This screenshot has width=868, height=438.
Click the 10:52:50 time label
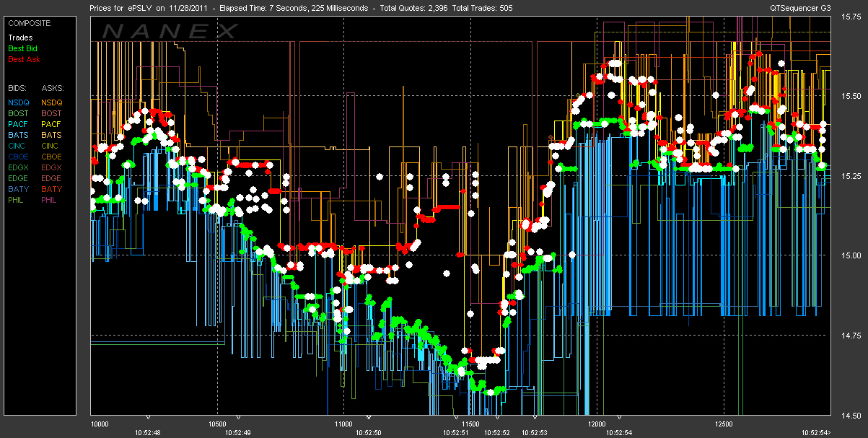368,432
